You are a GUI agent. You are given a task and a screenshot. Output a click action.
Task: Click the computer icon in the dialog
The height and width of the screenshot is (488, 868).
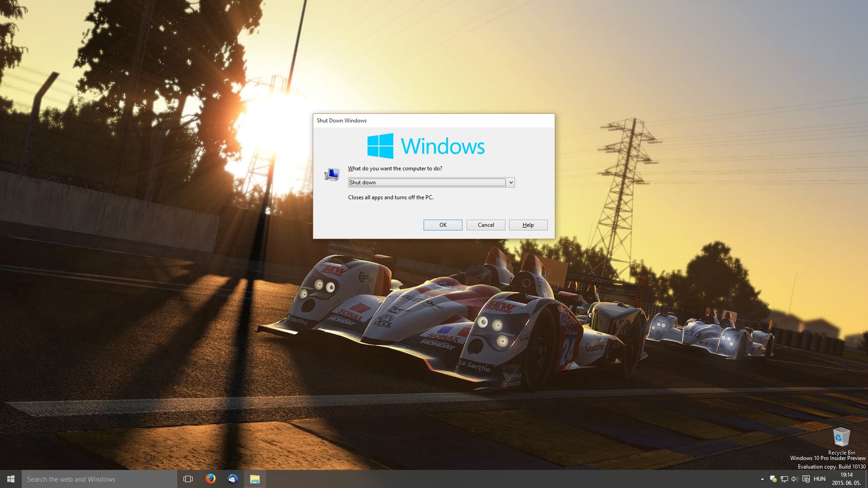pos(332,174)
